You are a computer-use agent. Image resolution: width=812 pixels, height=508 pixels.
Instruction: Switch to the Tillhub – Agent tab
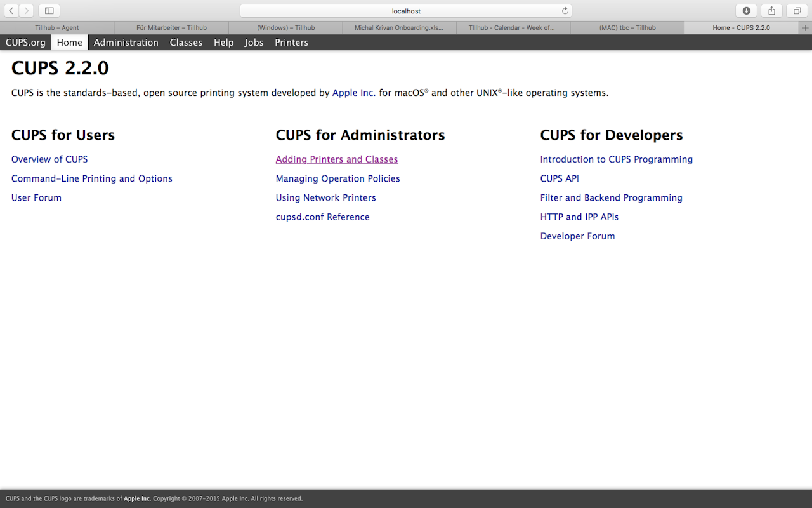pyautogui.click(x=57, y=28)
